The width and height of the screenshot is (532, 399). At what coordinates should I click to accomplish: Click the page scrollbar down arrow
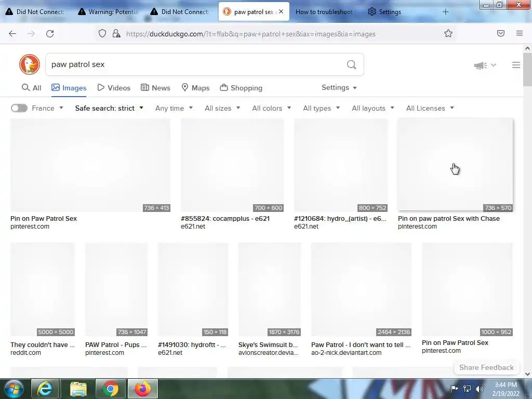(x=527, y=374)
